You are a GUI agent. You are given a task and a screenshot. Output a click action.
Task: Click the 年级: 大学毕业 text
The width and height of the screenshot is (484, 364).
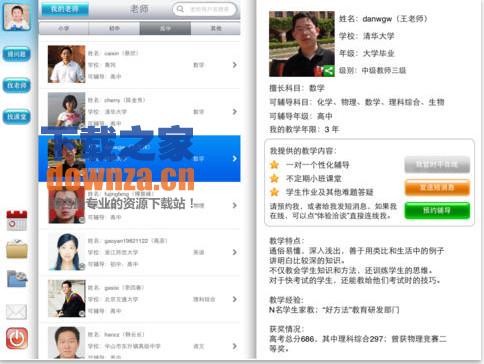point(367,53)
